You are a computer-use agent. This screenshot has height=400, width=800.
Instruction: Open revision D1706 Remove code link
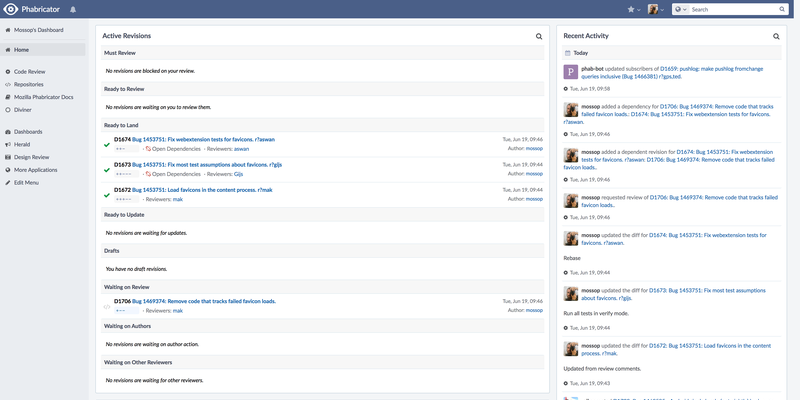[204, 301]
